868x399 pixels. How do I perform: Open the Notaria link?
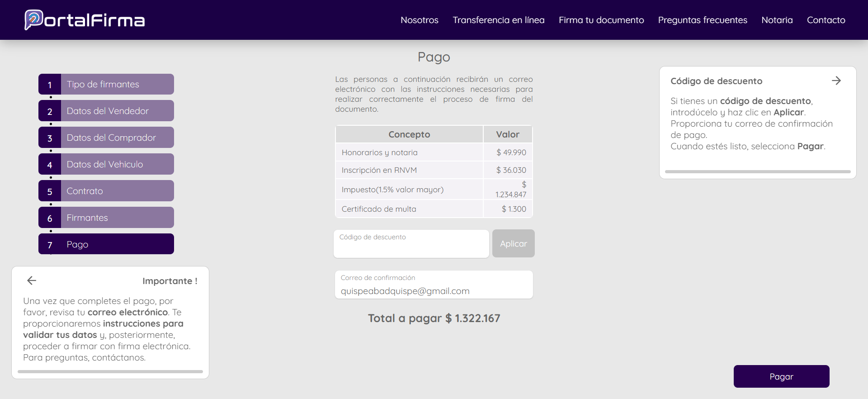coord(777,20)
